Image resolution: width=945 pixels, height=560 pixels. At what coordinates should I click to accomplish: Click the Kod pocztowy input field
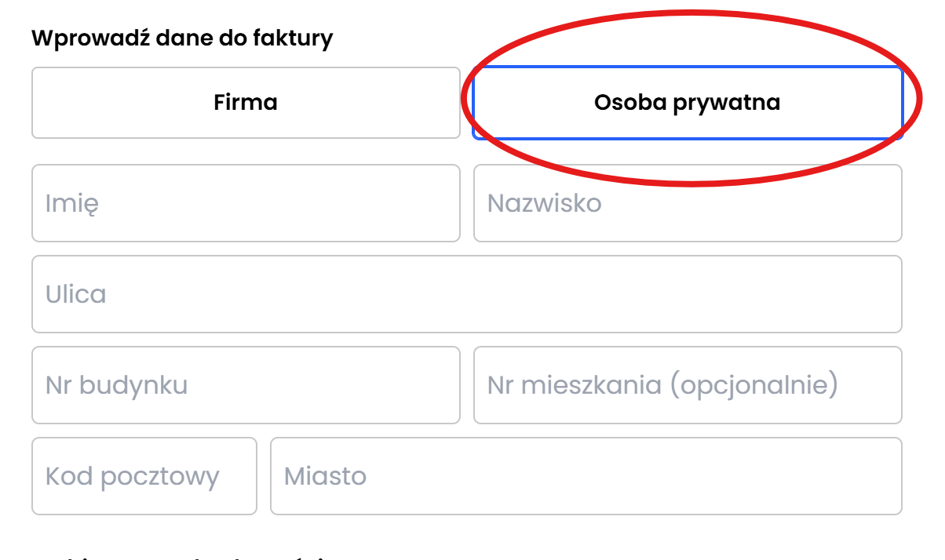click(144, 476)
